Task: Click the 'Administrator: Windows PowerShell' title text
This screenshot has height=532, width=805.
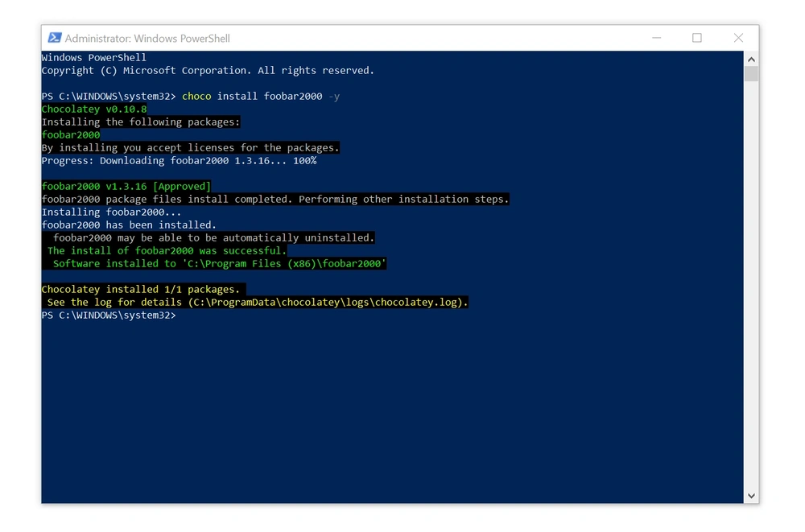Action: tap(147, 39)
